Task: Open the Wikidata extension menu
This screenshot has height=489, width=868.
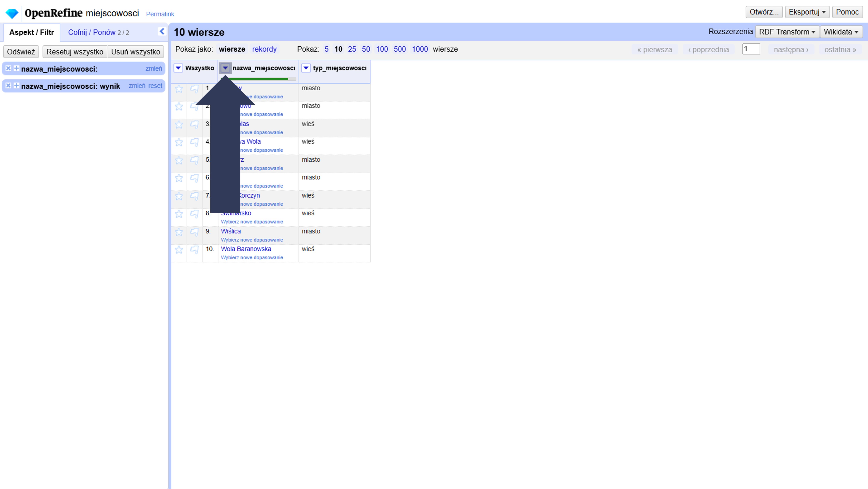Action: point(841,32)
